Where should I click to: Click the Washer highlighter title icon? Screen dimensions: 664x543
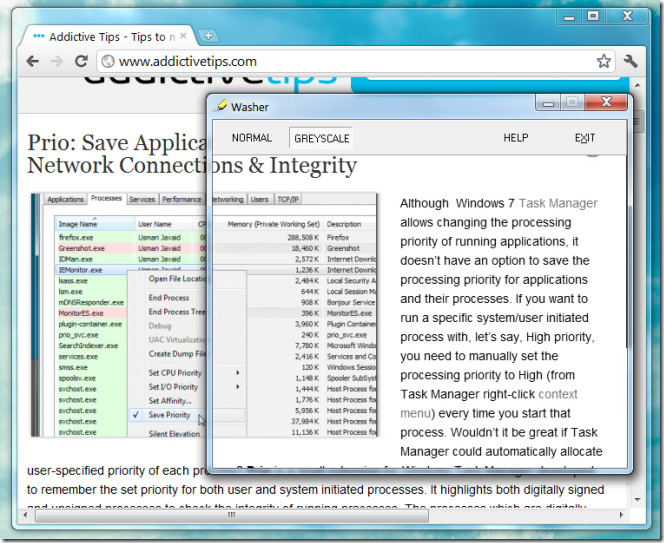[221, 105]
